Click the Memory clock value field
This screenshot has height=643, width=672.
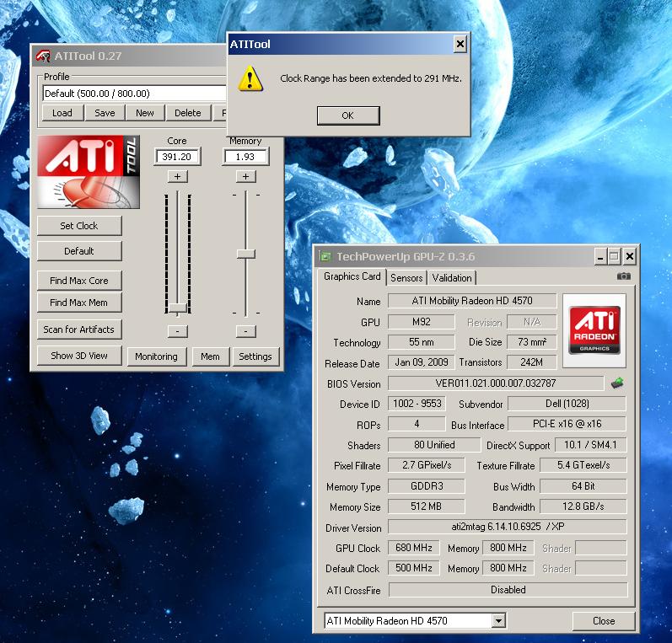click(x=245, y=157)
